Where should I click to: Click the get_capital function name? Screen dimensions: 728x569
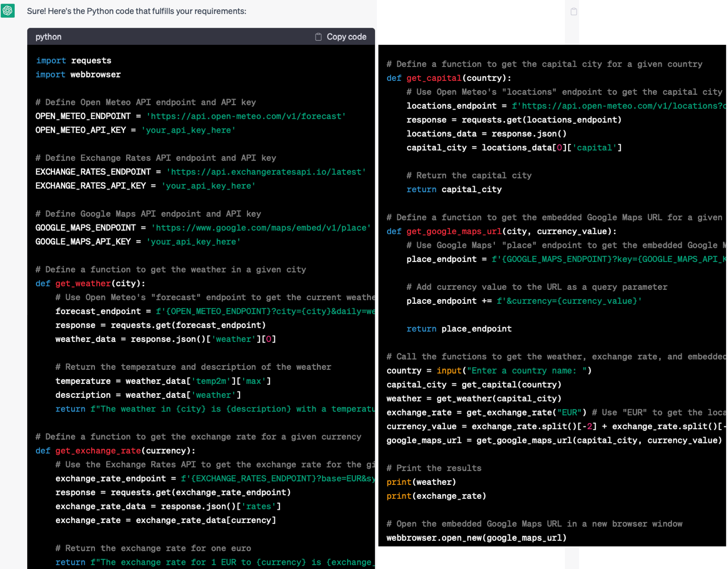click(x=434, y=78)
